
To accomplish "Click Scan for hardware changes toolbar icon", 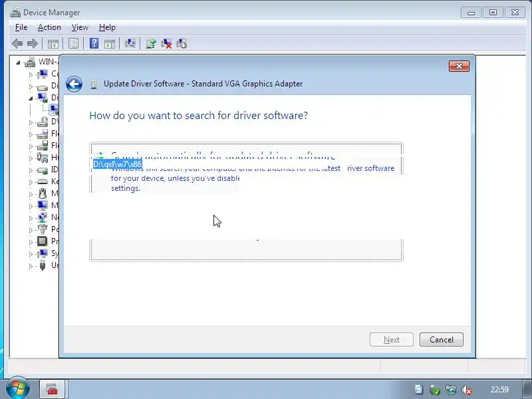I will pos(130,43).
